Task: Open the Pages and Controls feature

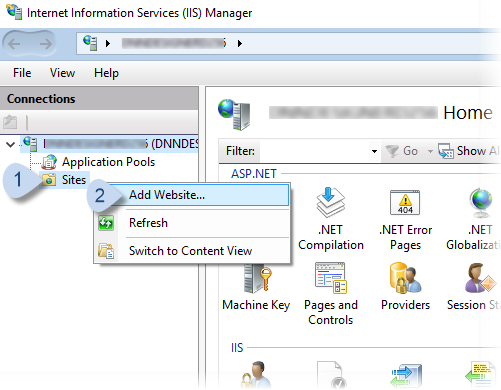Action: 331,293
